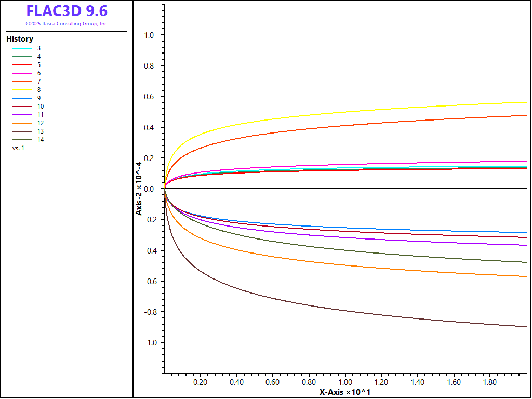The width and height of the screenshot is (532, 399).
Task: Click the History legend heading
Action: (20, 39)
